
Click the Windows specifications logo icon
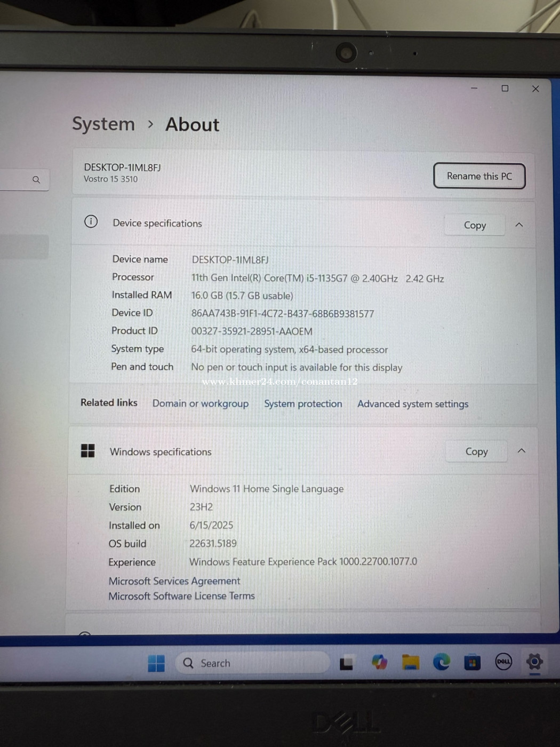(x=87, y=451)
